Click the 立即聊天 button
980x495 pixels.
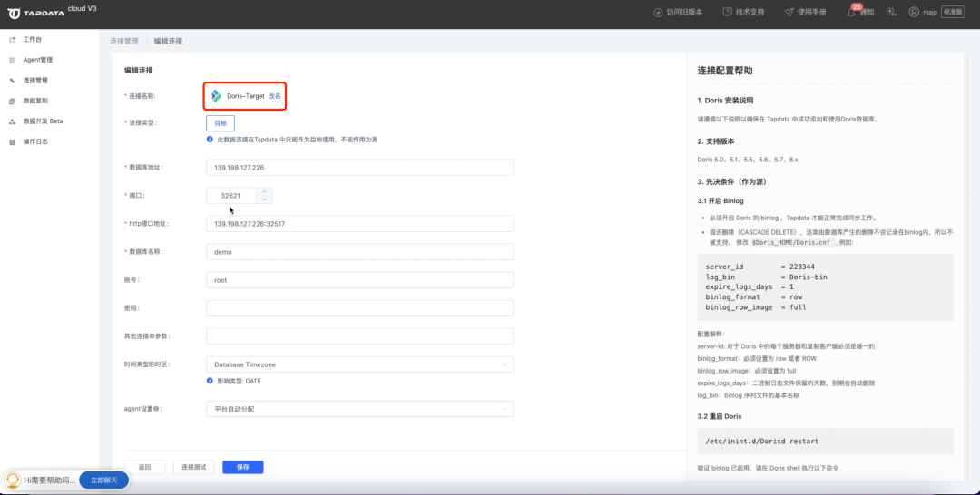click(103, 480)
